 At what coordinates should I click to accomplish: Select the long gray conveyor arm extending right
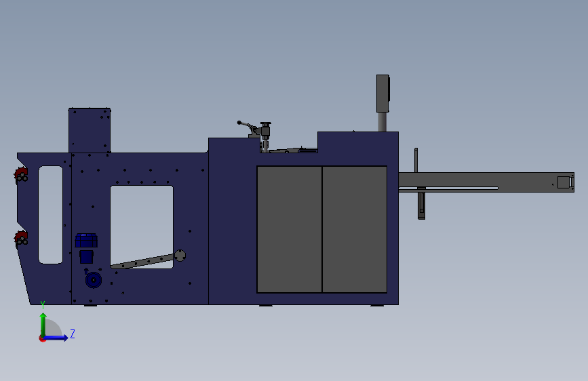click(x=486, y=182)
